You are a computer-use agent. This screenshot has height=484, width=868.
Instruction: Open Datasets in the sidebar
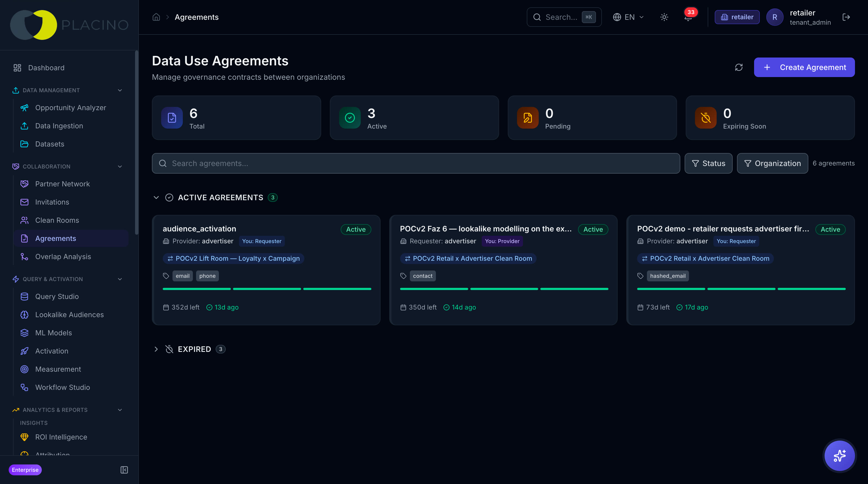pos(71,144)
